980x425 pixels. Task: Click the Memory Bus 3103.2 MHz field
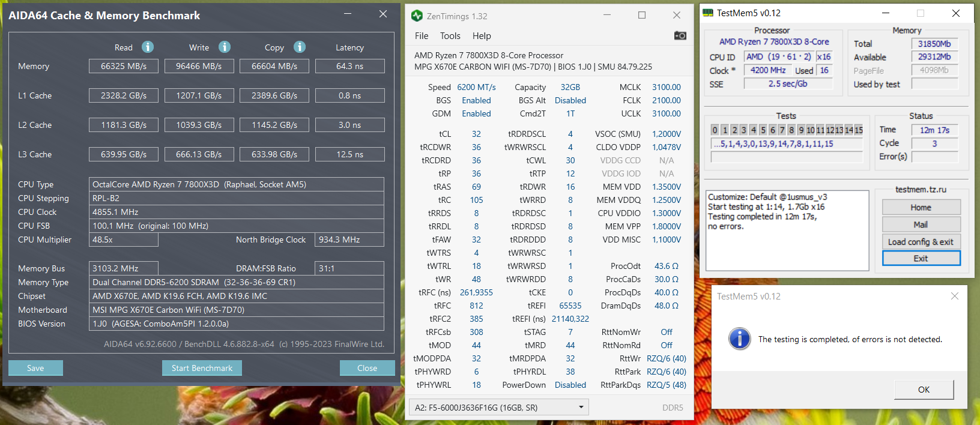click(x=124, y=268)
